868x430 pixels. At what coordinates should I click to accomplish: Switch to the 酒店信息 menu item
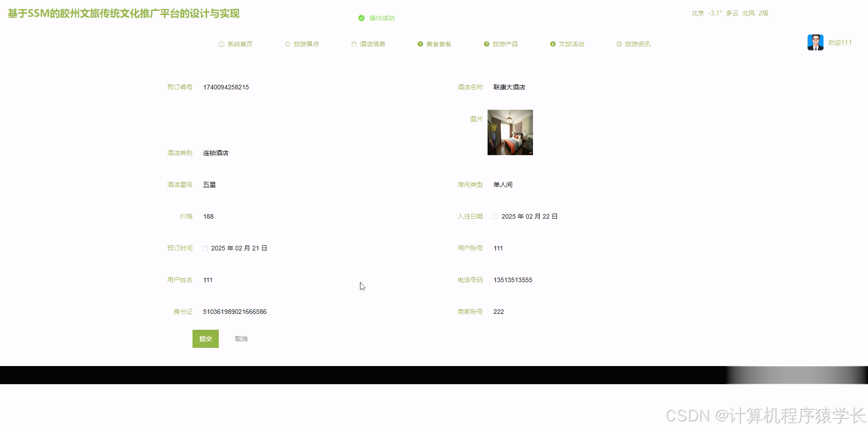372,44
